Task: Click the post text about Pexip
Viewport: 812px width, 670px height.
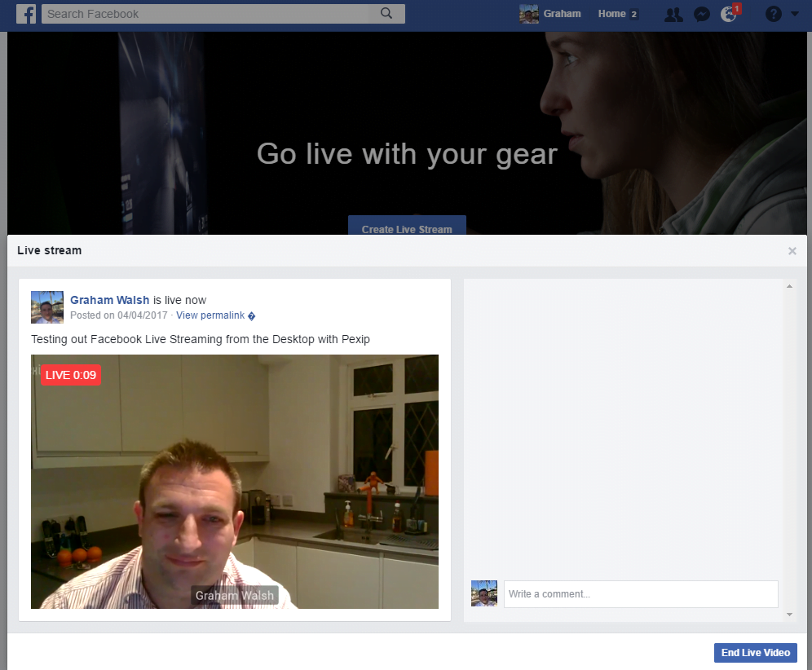Action: point(201,339)
